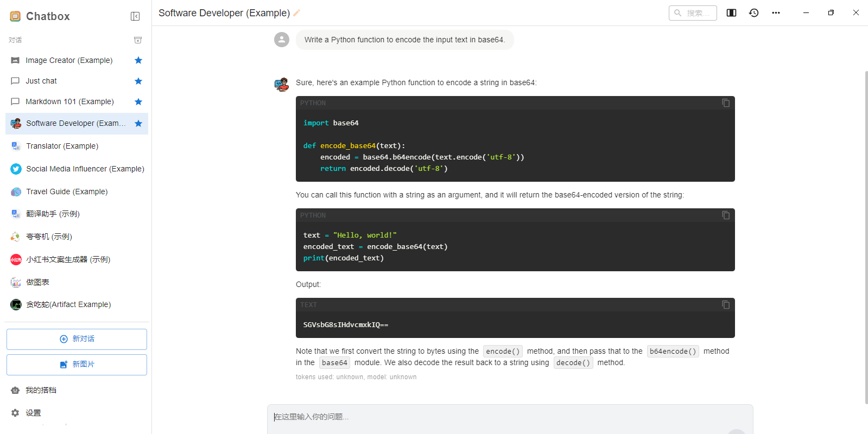868x434 pixels.
Task: Click the archive conversations icon in the sidebar
Action: coord(138,40)
